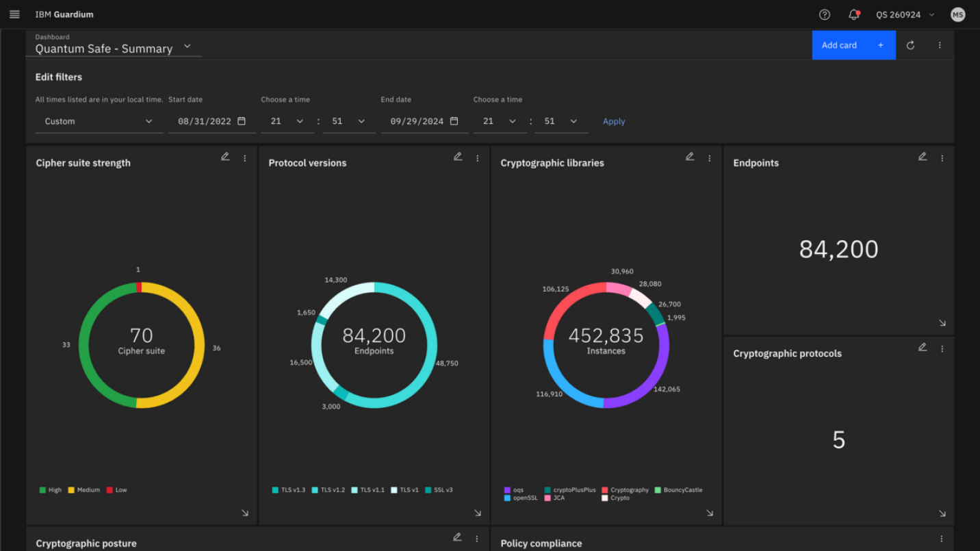Edit the Protocol versions card

tap(458, 157)
